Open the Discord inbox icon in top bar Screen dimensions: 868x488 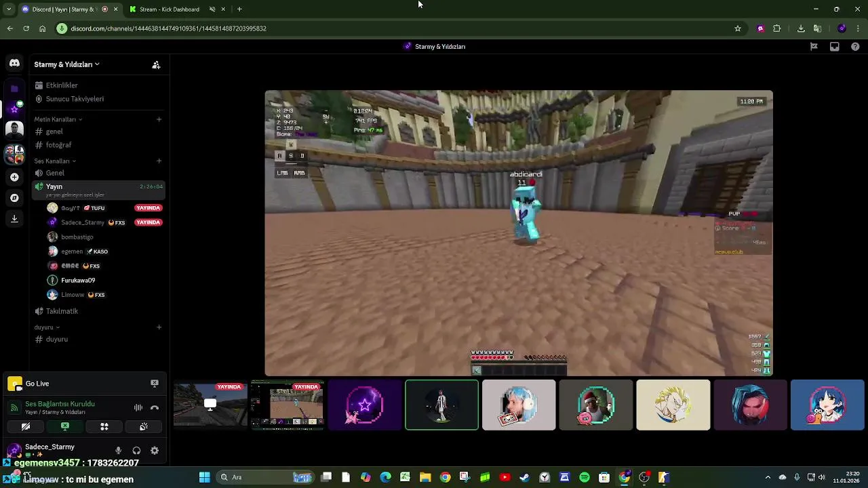835,47
